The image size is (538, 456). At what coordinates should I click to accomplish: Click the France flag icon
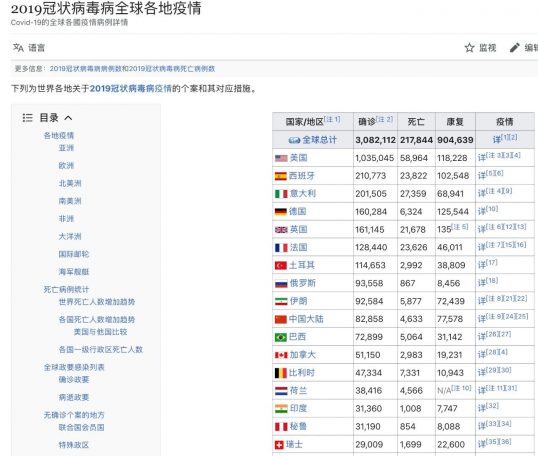(x=281, y=247)
